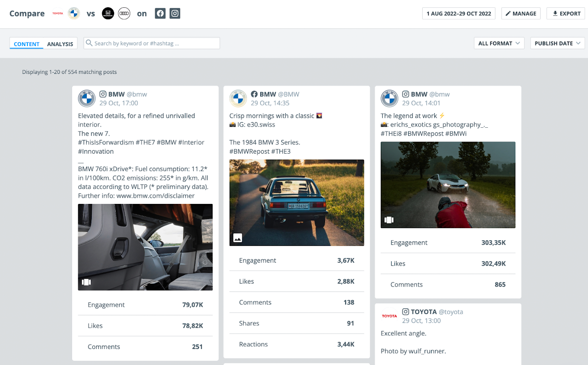This screenshot has width=588, height=365.
Task: Switch to the Content tab
Action: [x=26, y=44]
